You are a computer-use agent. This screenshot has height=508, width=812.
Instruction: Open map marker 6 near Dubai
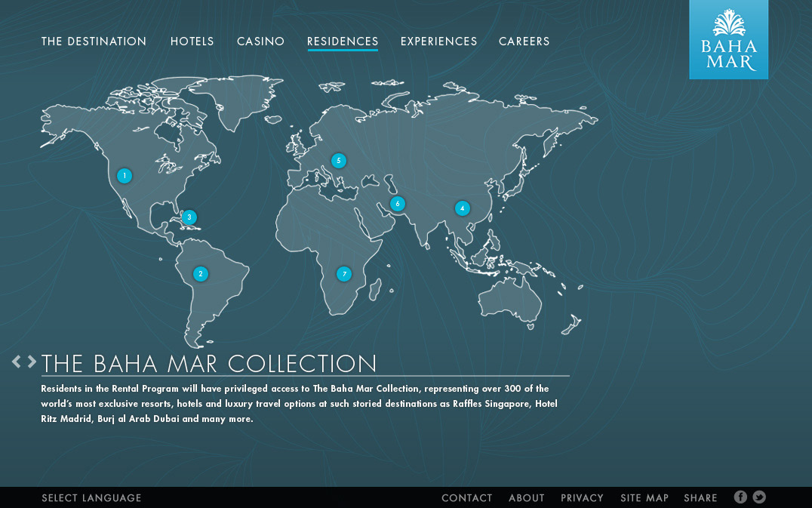coord(397,204)
